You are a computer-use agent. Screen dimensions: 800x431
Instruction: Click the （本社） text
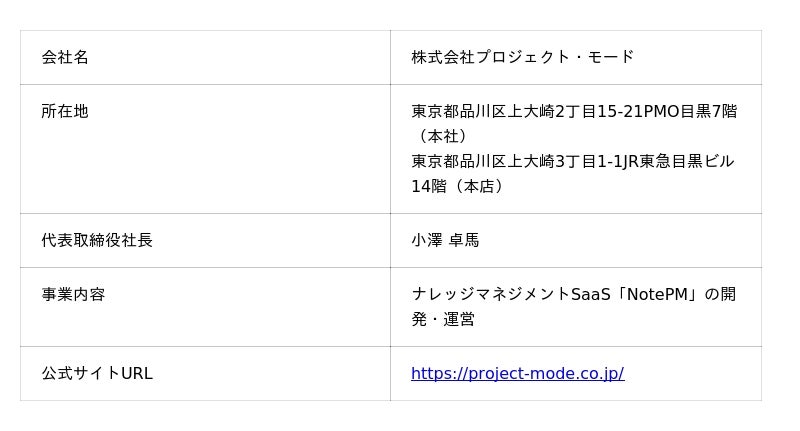(439, 137)
